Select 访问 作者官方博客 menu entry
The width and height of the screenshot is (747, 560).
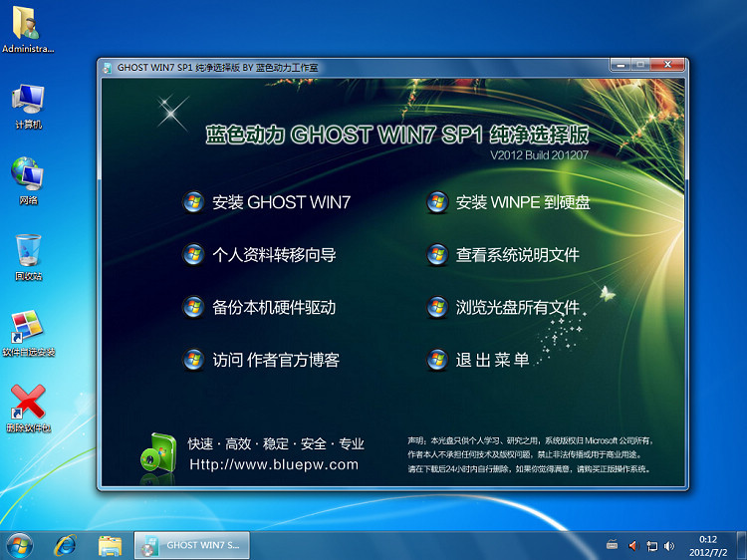point(275,360)
